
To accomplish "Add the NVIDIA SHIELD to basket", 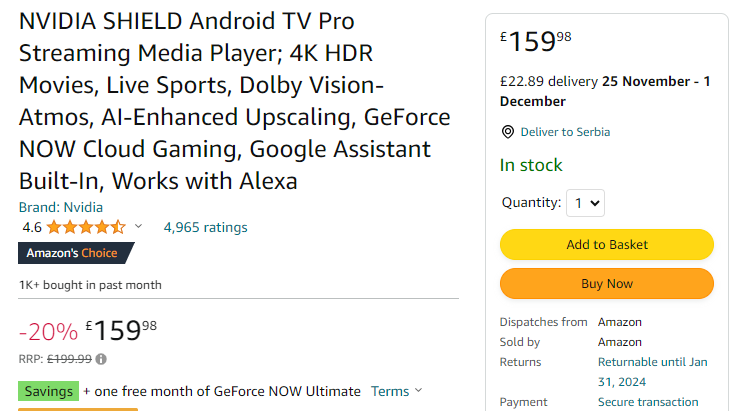I will pyautogui.click(x=607, y=244).
